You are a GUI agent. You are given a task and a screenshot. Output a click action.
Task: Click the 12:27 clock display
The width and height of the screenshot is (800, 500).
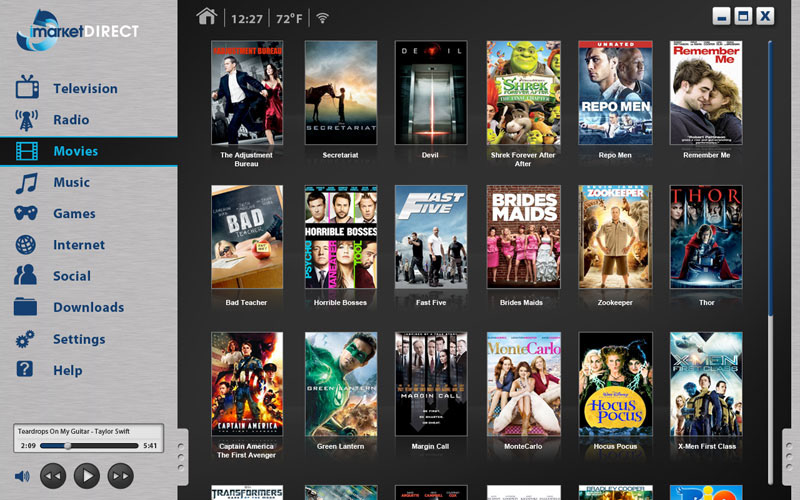point(247,19)
